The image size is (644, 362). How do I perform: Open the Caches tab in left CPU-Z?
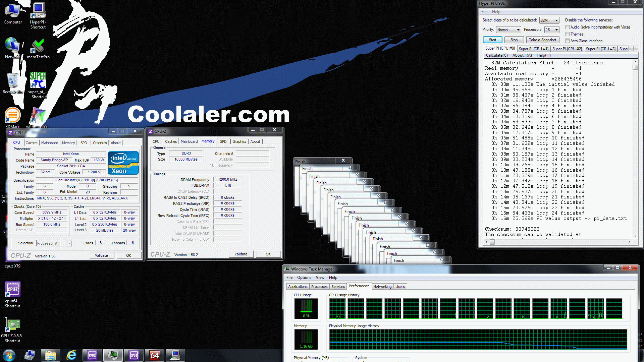[x=32, y=143]
